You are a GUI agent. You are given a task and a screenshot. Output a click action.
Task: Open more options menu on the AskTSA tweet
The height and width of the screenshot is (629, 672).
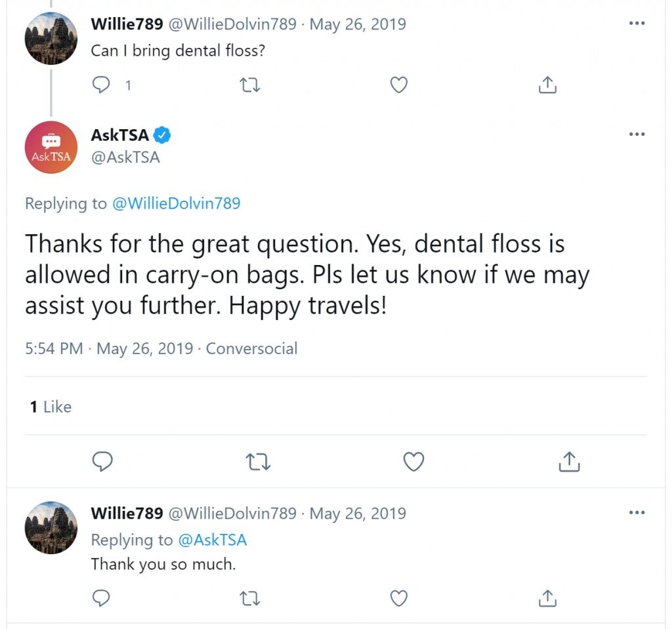(x=637, y=134)
